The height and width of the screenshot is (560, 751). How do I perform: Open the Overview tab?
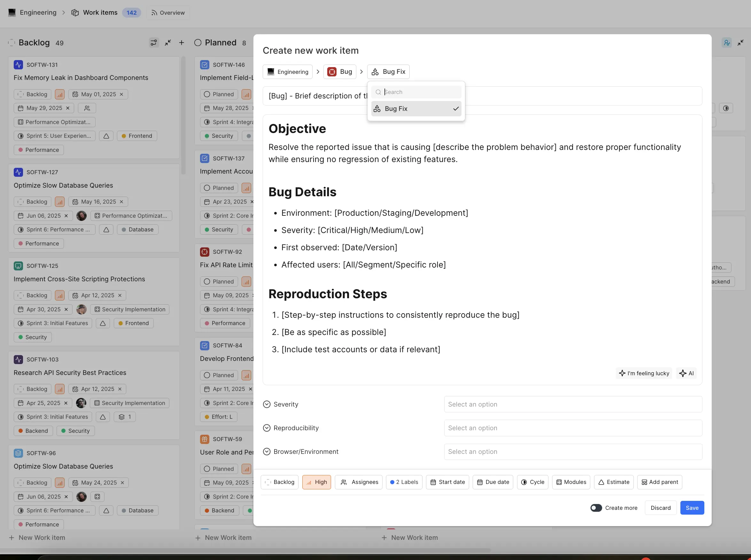coord(168,12)
